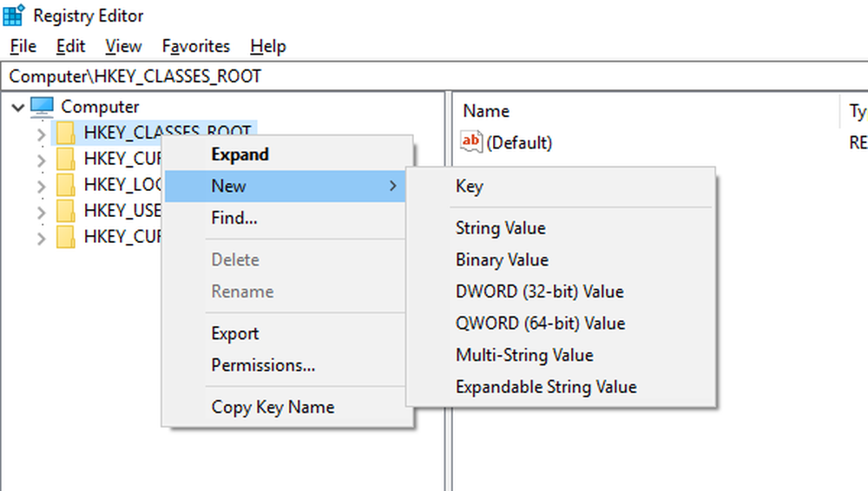
Task: Expand the HKEY_USE node arrow
Action: (41, 212)
